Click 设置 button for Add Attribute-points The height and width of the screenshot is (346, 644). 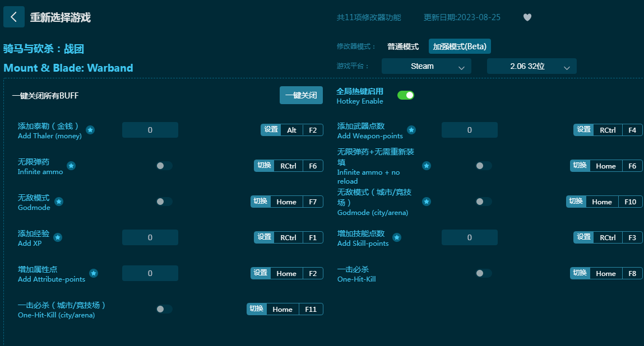coord(261,273)
